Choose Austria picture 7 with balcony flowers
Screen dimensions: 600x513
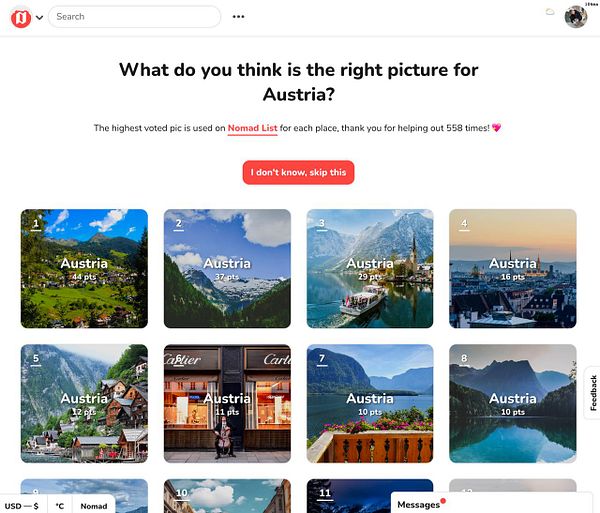[x=370, y=404]
